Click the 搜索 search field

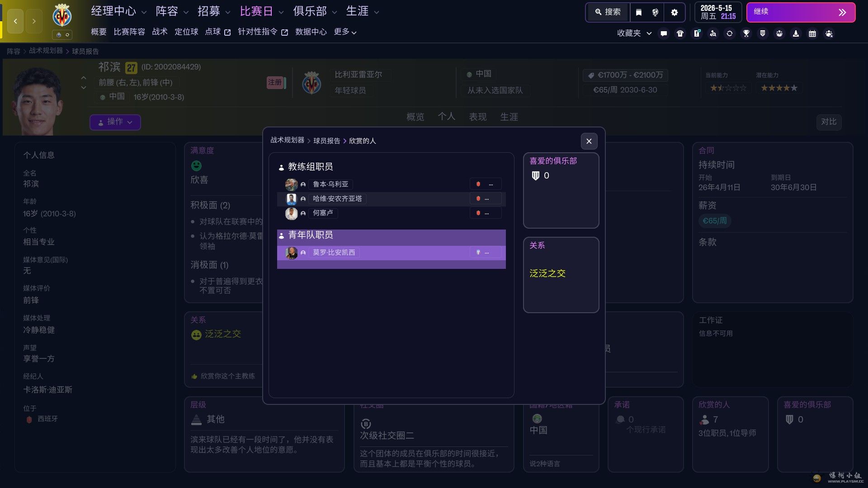point(608,12)
